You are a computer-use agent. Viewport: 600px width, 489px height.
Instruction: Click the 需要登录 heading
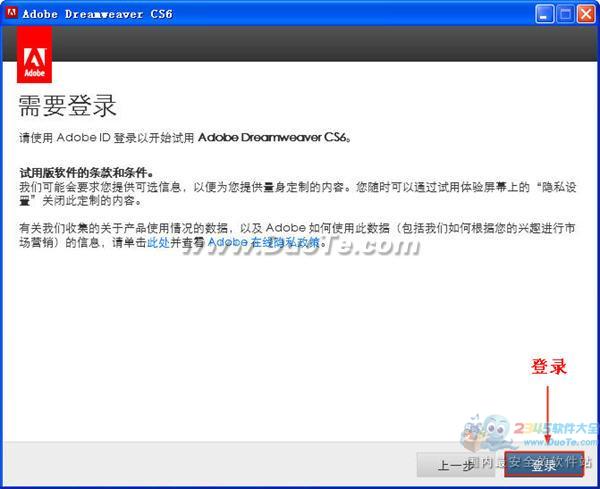[x=67, y=106]
